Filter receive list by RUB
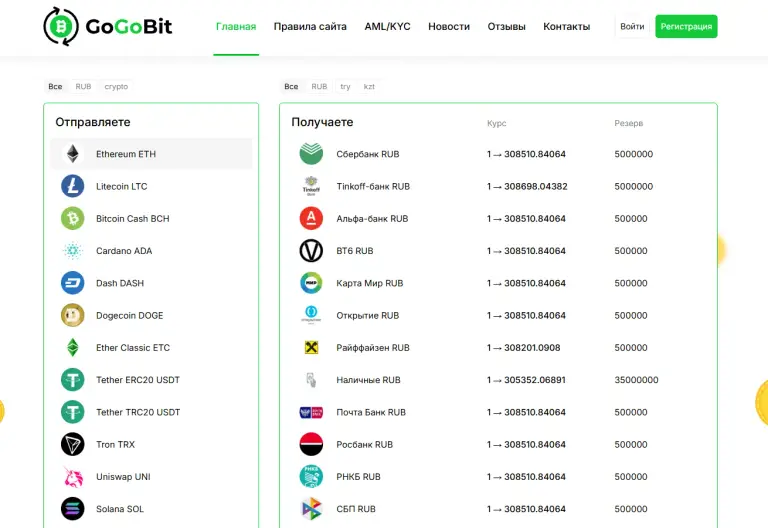Viewport: 768px width, 528px height. 319,87
